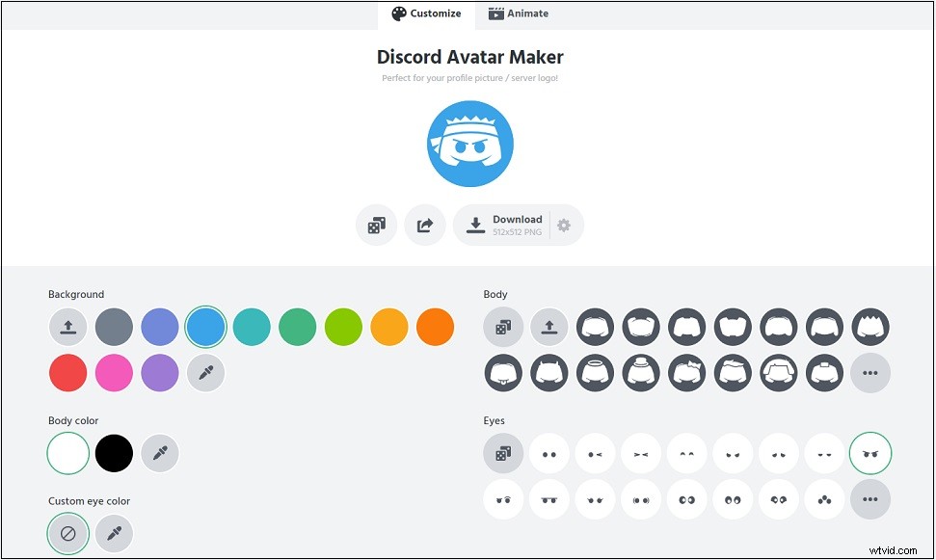Open the download settings gear

(x=564, y=225)
